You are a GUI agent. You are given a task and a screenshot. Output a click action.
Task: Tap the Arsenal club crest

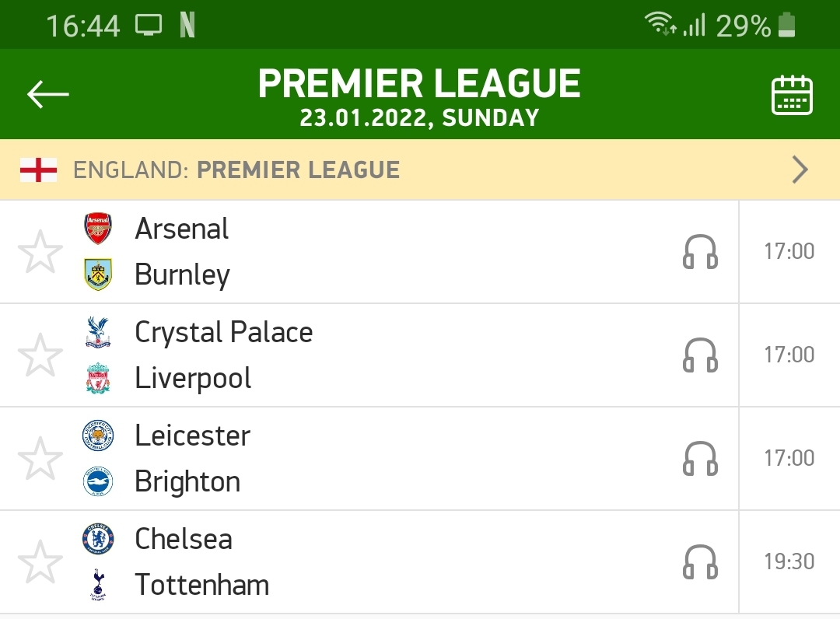(98, 229)
